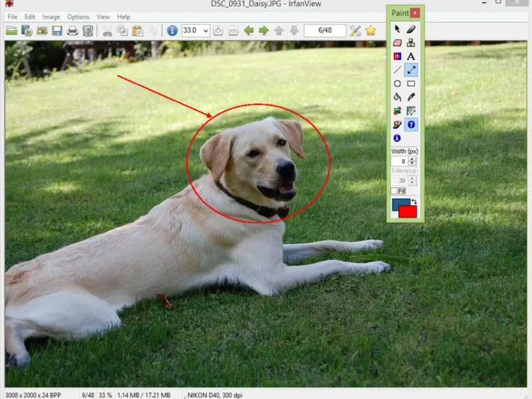
Task: Save the image with floppy disk icon
Action: [57, 31]
